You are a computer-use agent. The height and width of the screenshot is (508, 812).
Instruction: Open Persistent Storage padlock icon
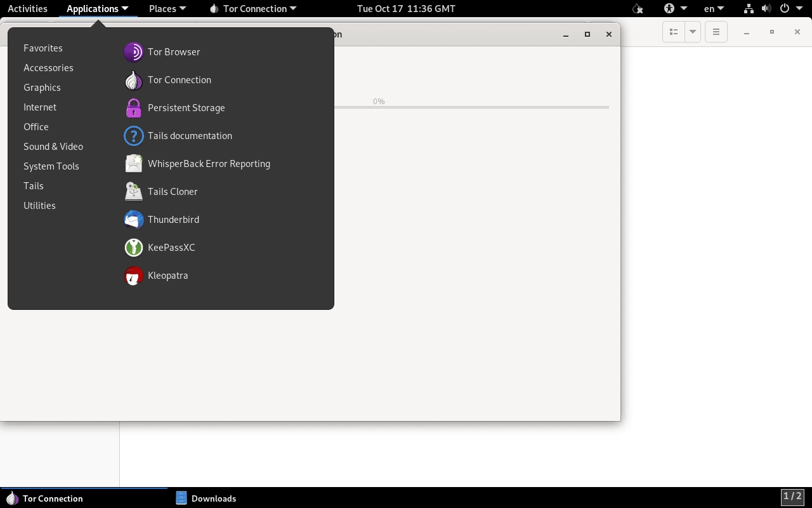click(133, 108)
